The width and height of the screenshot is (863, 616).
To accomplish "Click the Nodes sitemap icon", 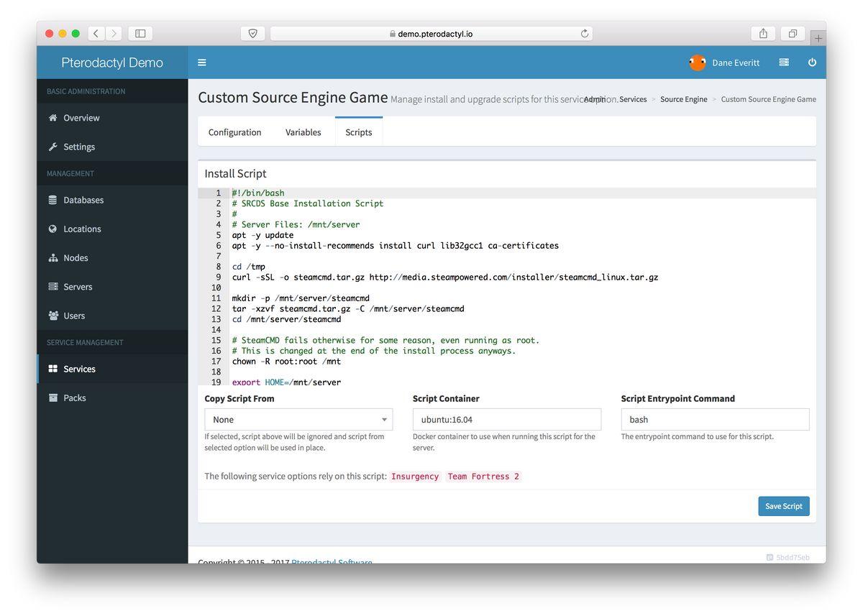I will pyautogui.click(x=52, y=257).
